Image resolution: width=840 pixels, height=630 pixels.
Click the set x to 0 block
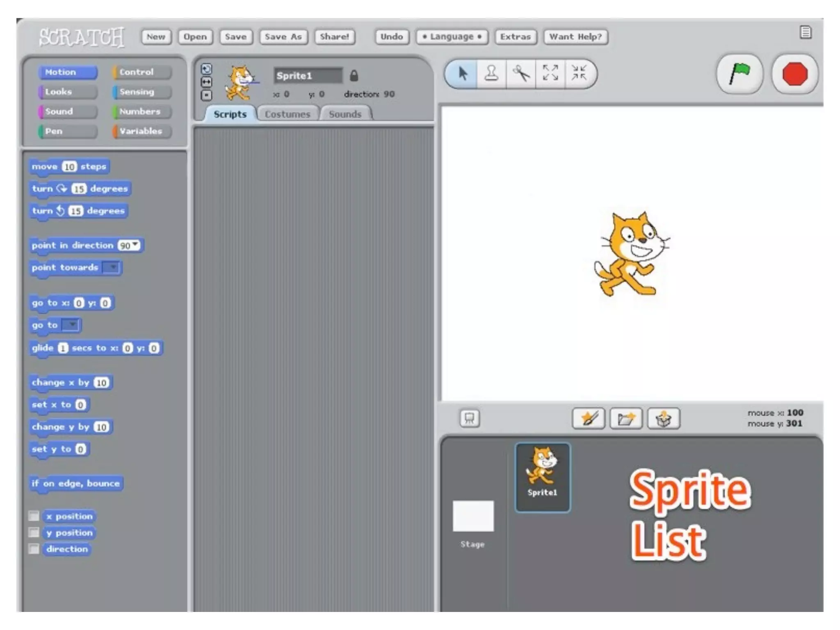pyautogui.click(x=59, y=405)
